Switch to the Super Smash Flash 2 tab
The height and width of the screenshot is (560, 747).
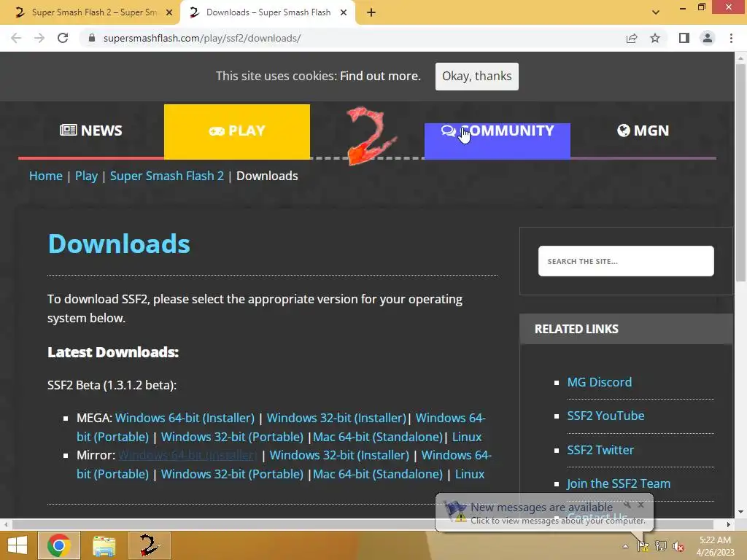click(90, 13)
